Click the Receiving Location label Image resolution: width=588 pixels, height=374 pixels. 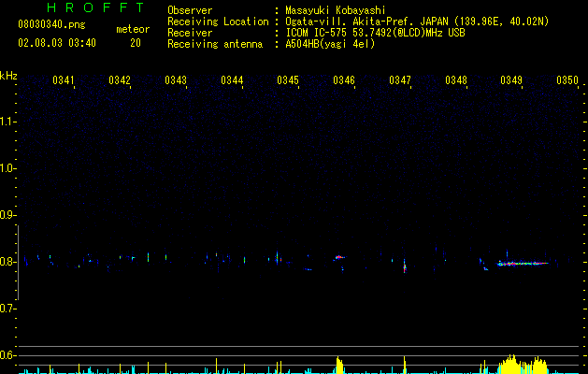[218, 22]
